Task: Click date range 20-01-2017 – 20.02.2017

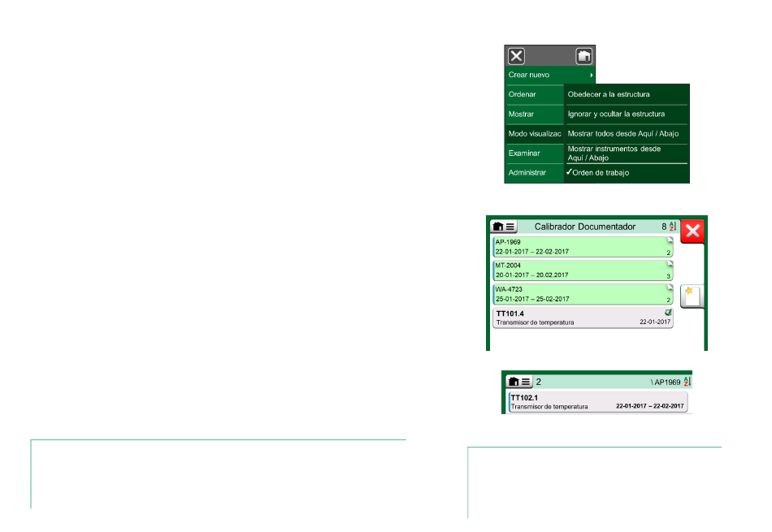Action: (531, 275)
